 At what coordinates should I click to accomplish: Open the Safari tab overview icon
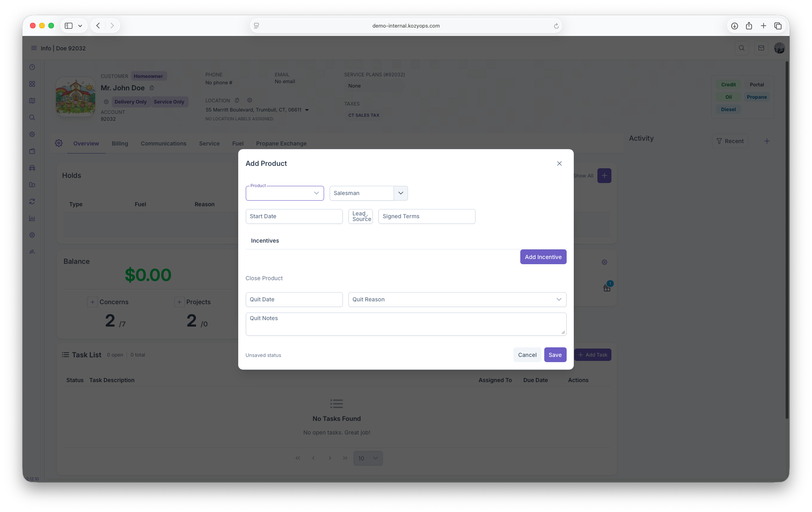pyautogui.click(x=778, y=26)
